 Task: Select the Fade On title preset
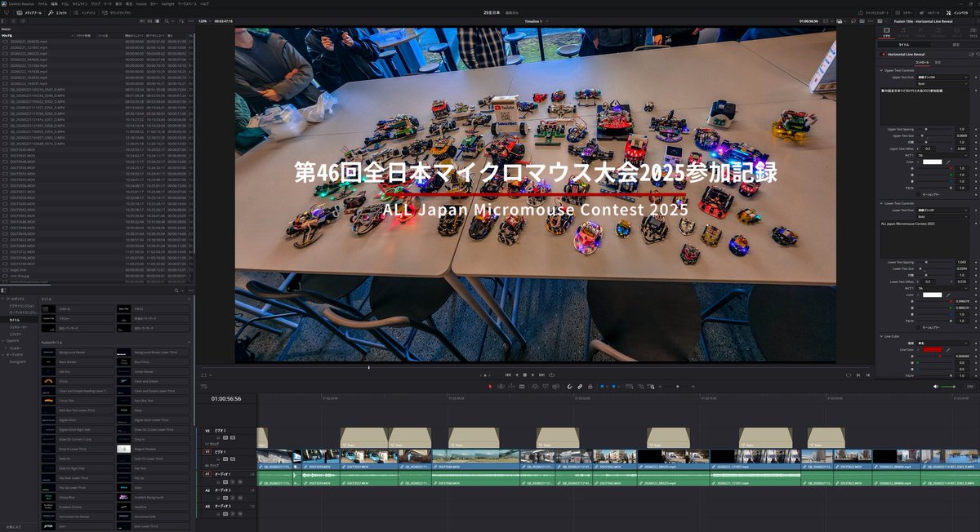pyautogui.click(x=76, y=458)
